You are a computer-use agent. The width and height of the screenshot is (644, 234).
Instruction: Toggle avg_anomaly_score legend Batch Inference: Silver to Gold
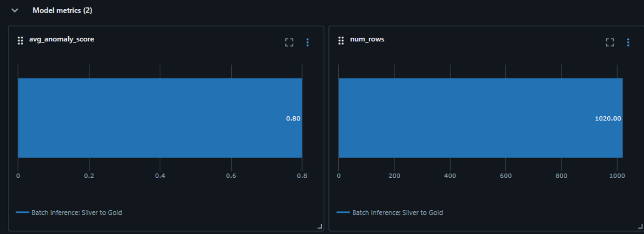69,212
